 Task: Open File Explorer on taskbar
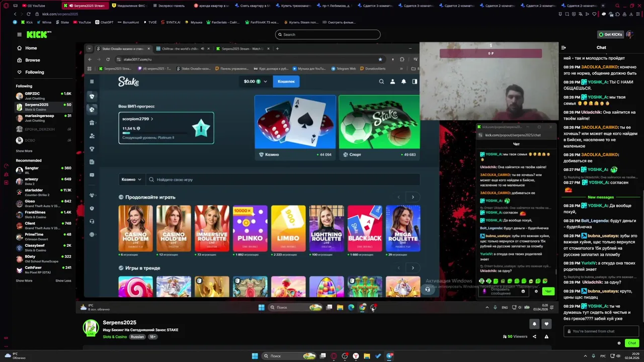click(367, 356)
